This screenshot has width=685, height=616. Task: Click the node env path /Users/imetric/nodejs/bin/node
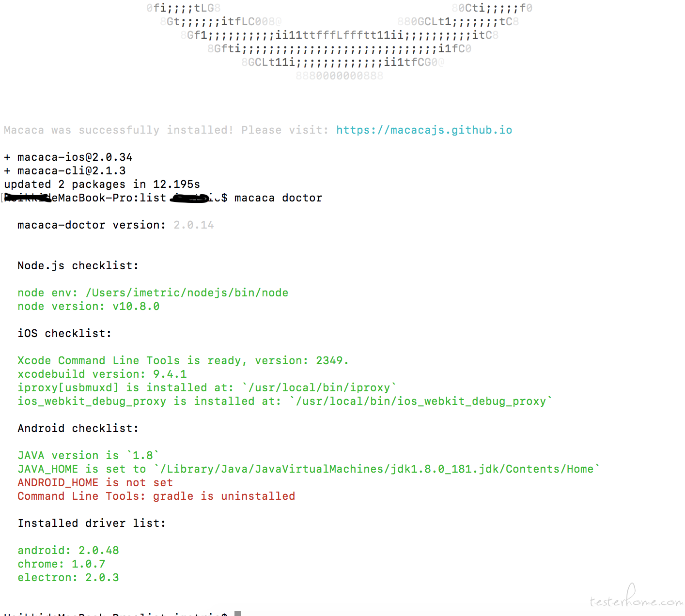[x=187, y=293]
